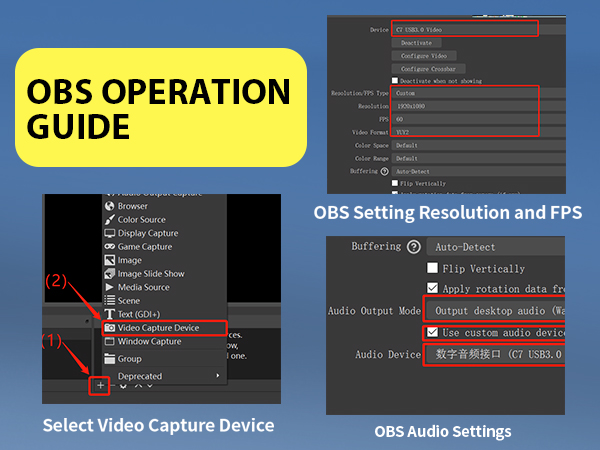Screen dimensions: 600x450
Task: Open the Deprecated submenu arrow
Action: [x=218, y=376]
